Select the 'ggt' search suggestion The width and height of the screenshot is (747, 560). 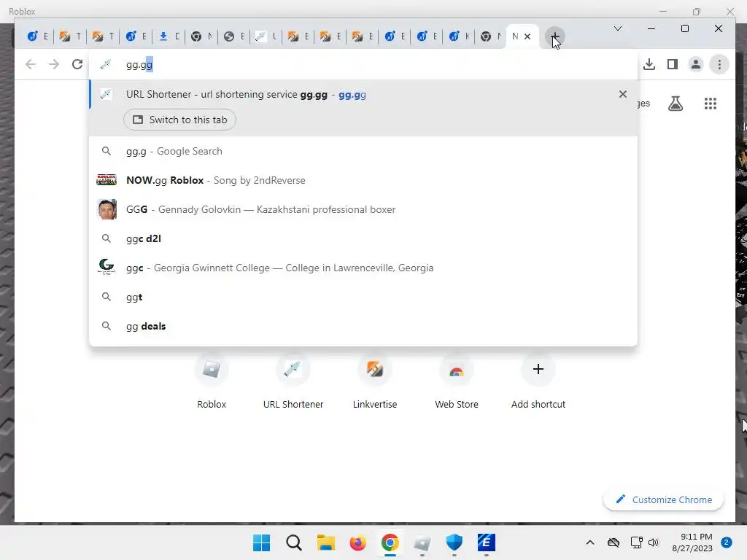tap(363, 297)
